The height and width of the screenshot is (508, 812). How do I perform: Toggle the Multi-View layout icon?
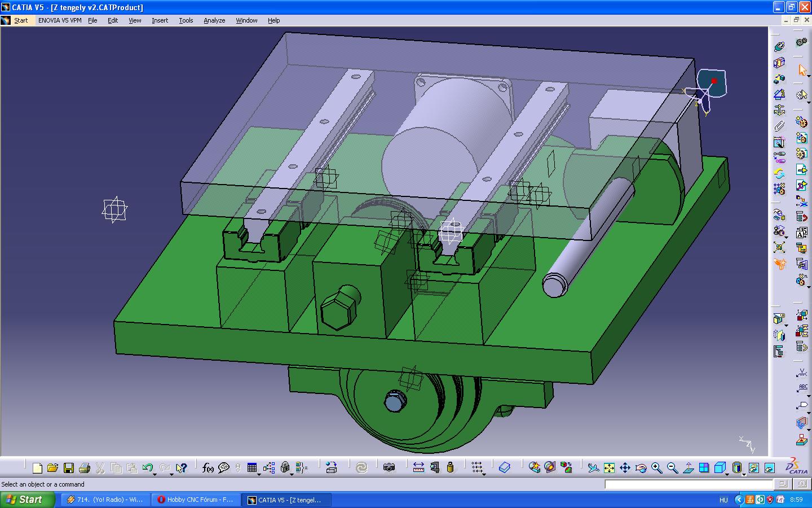(704, 467)
